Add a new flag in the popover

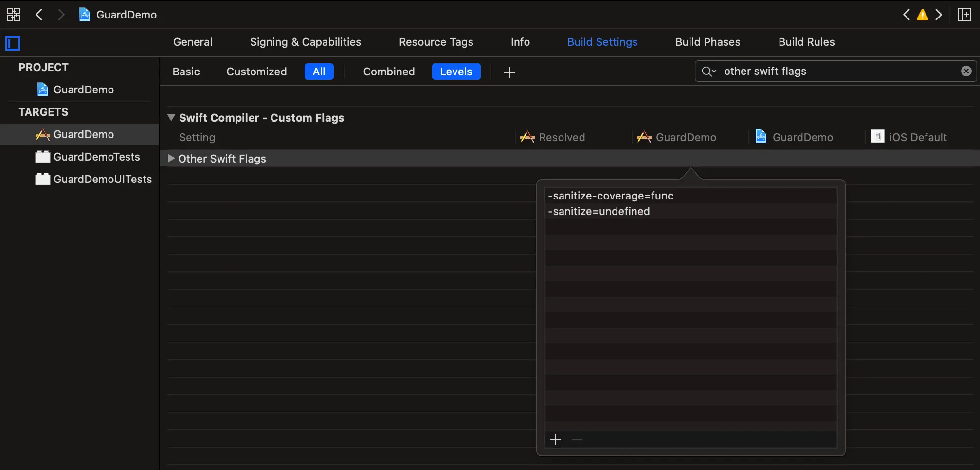pos(556,440)
